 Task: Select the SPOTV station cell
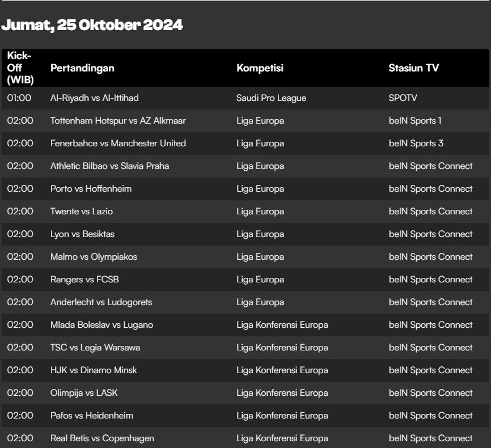403,98
